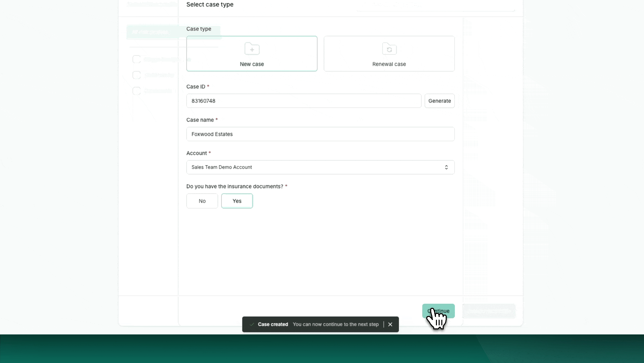Click the faded button right of Continue
The width and height of the screenshot is (644, 363).
(x=489, y=311)
